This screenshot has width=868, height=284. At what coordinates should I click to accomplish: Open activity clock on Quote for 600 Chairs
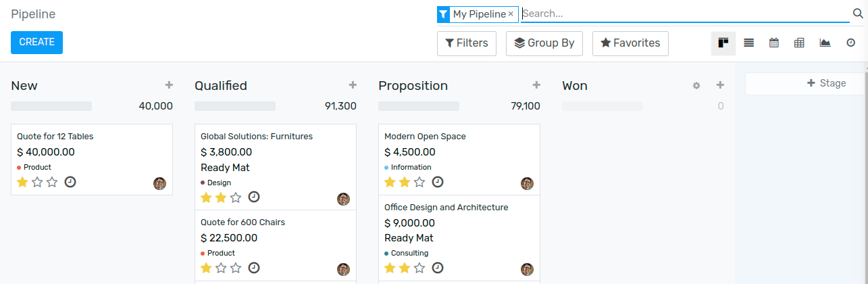coord(254,267)
